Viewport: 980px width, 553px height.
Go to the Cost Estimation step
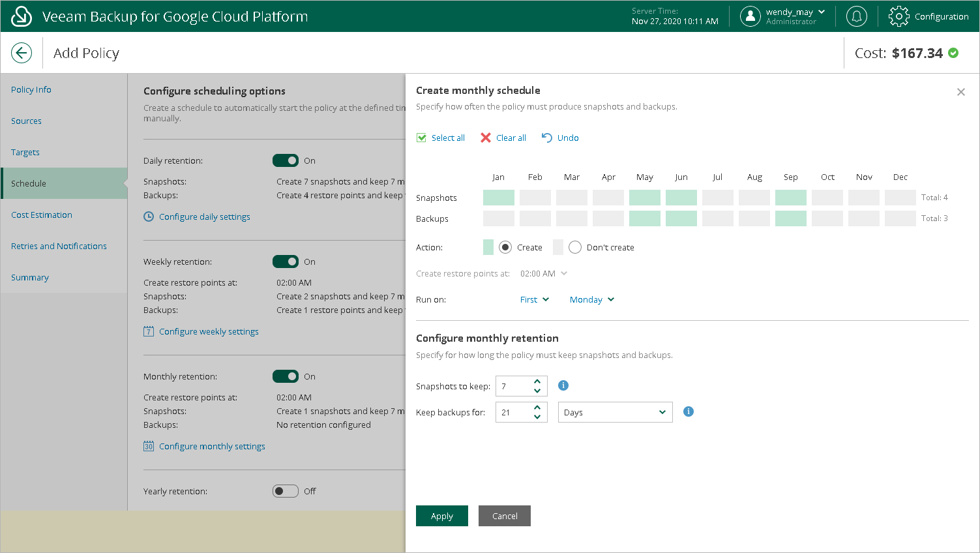pos(42,215)
